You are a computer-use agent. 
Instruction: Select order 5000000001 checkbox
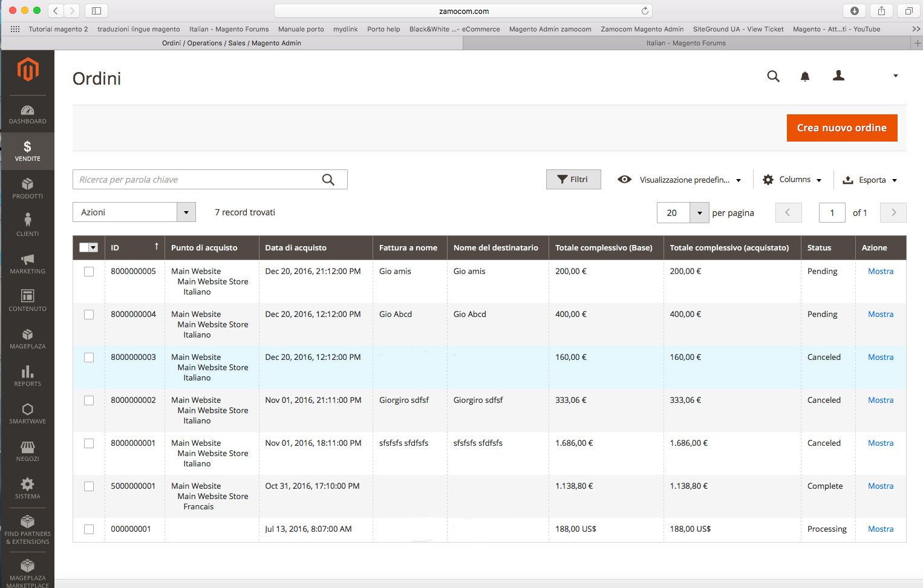[89, 486]
